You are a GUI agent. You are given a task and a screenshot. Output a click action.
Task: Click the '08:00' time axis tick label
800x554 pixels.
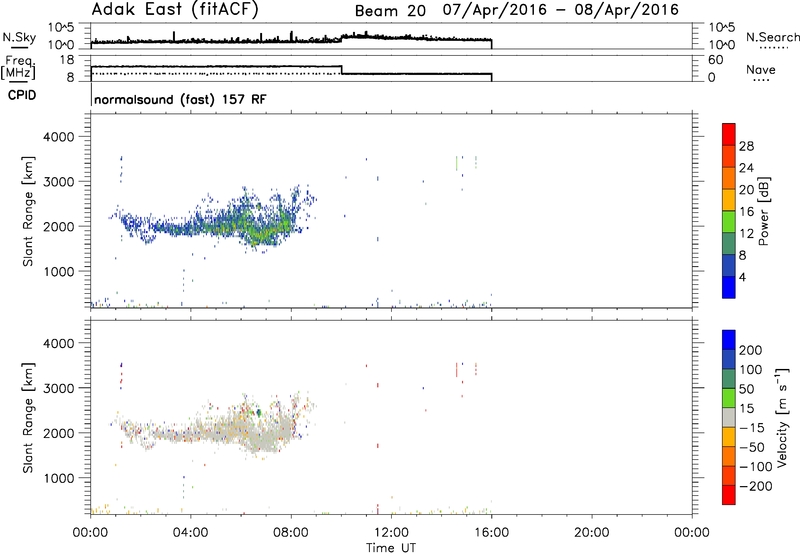(x=291, y=533)
